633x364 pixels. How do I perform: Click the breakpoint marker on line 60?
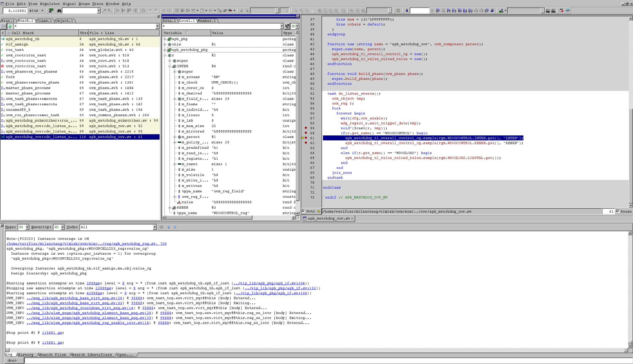pos(306,133)
